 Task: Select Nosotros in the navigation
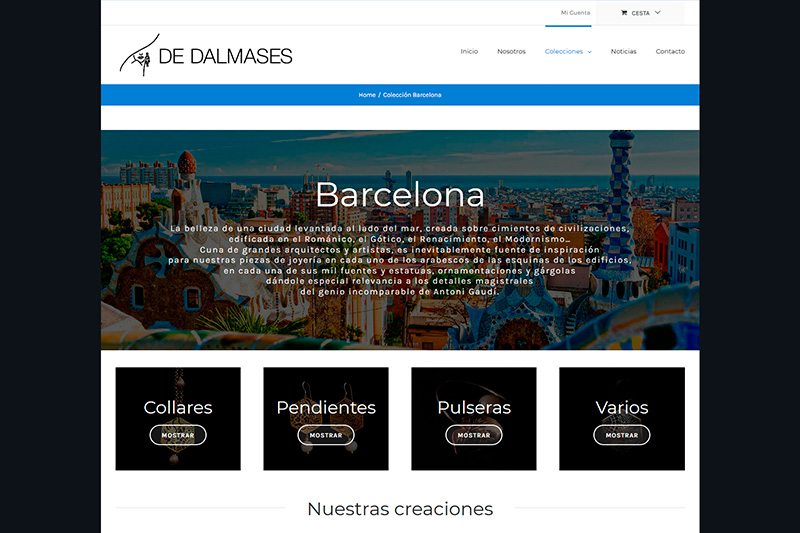point(511,51)
